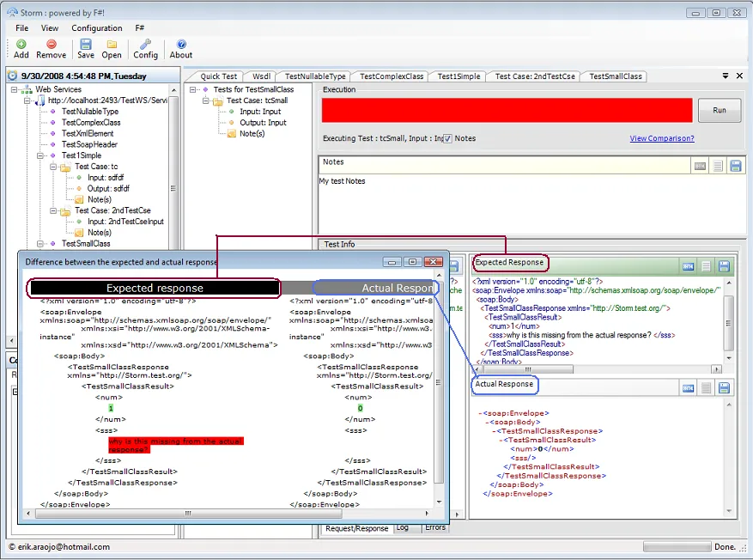The image size is (753, 560).
Task: Save the Notes using its disk icon
Action: (x=736, y=166)
